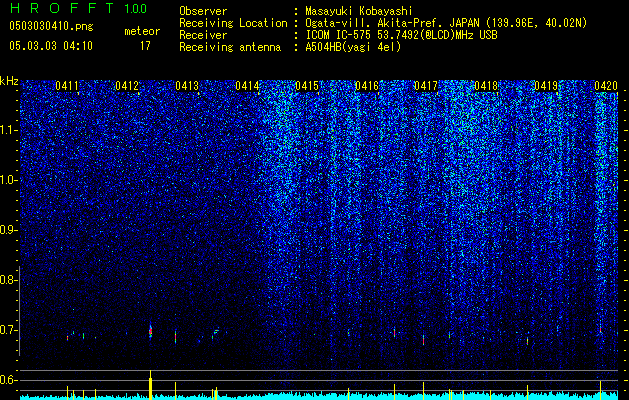The width and height of the screenshot is (629, 400).
Task: Click the Receiving antenna label
Action: 230,47
